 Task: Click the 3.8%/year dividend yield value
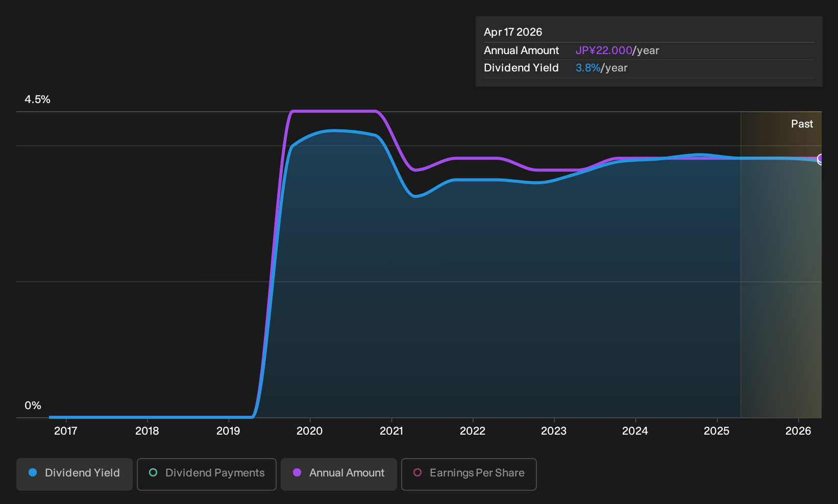[602, 68]
